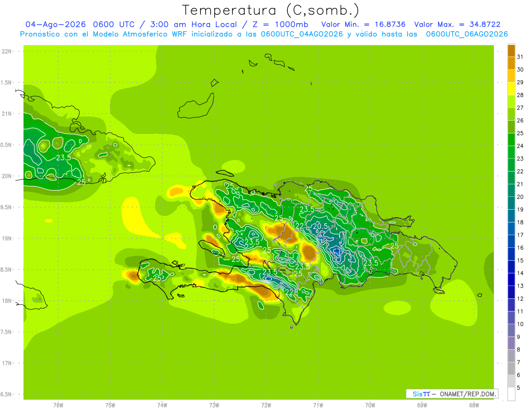Click the "20.5" contour label on the map
This screenshot has width=532, height=411.
pyautogui.click(x=320, y=226)
